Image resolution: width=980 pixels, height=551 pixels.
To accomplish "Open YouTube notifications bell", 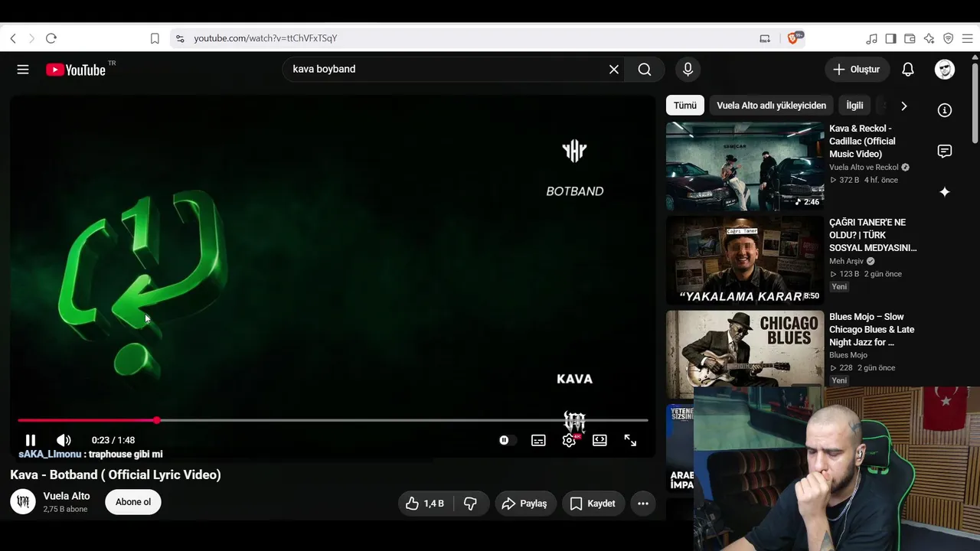I will 908,70.
